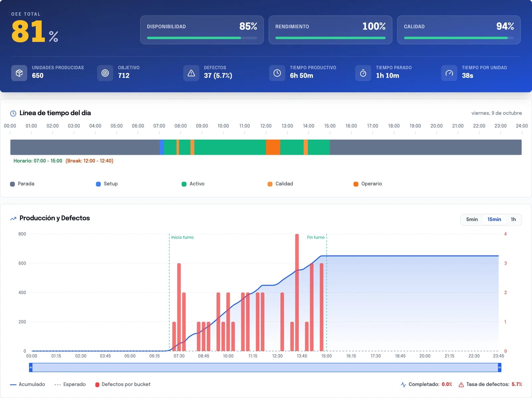Click the Setup legend entry
This screenshot has height=398, width=532.
tap(107, 184)
